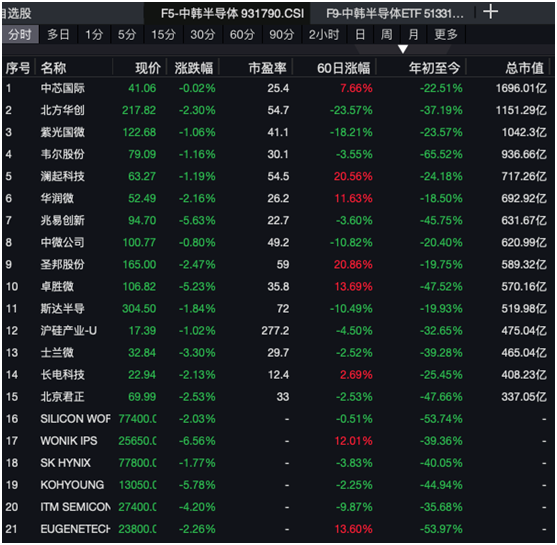The height and width of the screenshot is (545, 557).
Task: Select the WONIK IPS row
Action: (x=277, y=441)
